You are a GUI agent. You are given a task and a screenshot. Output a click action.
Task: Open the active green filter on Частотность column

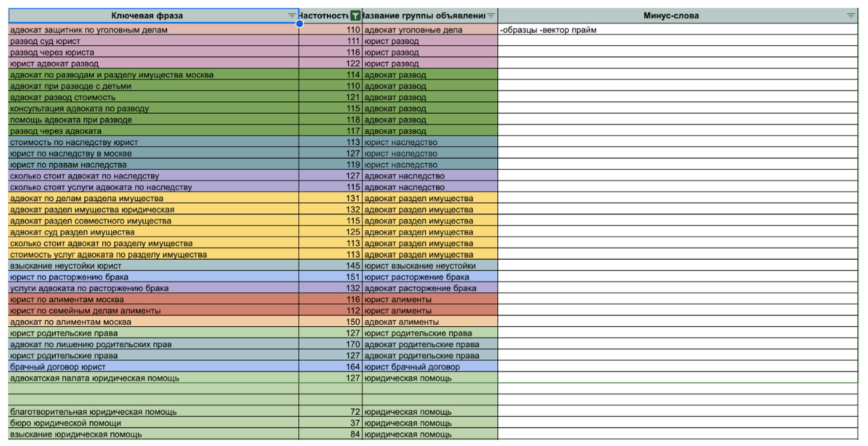point(356,16)
